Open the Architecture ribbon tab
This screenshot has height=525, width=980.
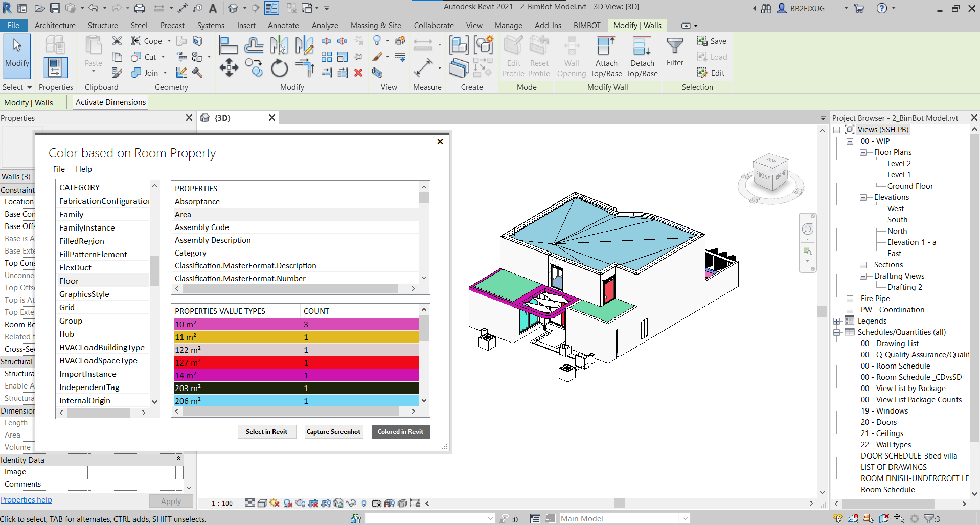point(55,25)
